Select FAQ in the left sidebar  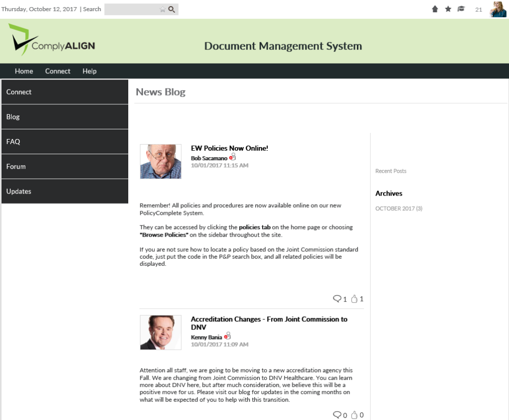click(65, 142)
